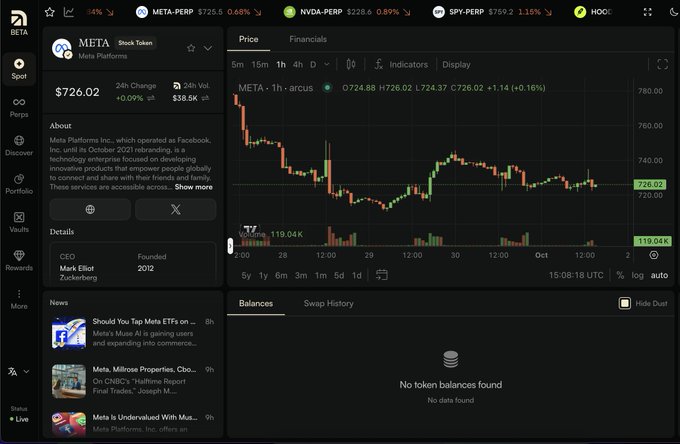The image size is (680, 444).
Task: Select NVDA-PERP in the ticker bar
Action: [x=347, y=12]
